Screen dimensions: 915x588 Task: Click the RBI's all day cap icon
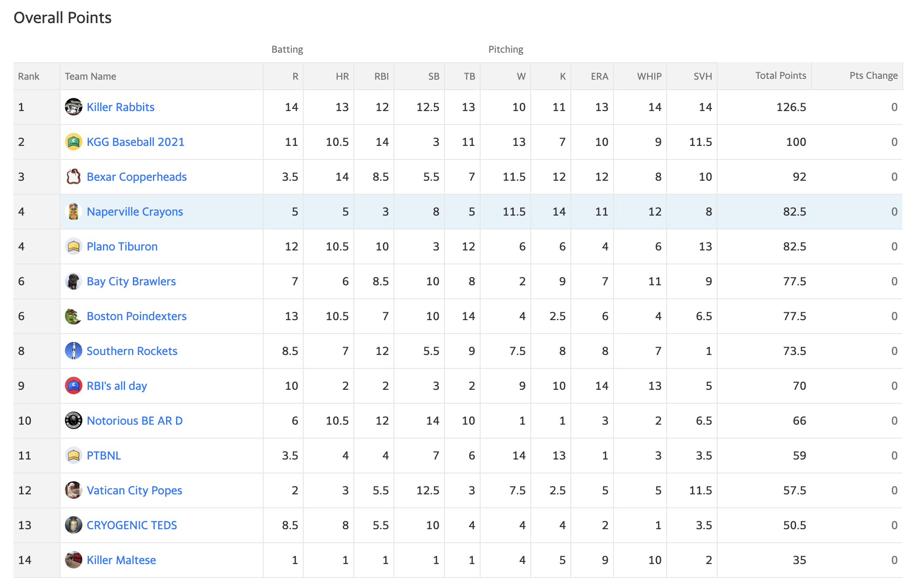[73, 385]
